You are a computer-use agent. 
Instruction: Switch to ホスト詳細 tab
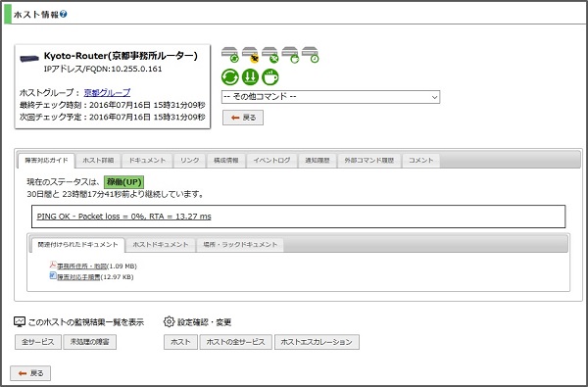click(98, 161)
